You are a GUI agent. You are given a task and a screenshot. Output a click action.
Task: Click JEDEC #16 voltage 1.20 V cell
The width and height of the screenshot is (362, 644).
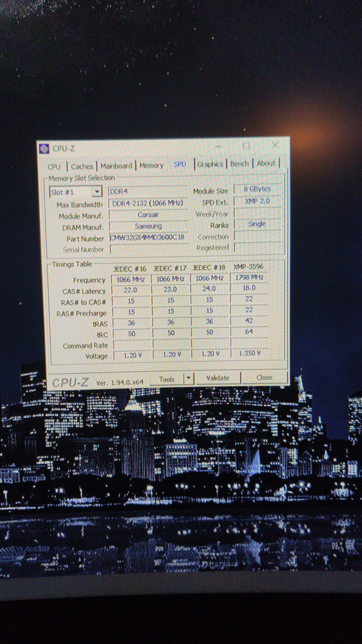pyautogui.click(x=133, y=355)
